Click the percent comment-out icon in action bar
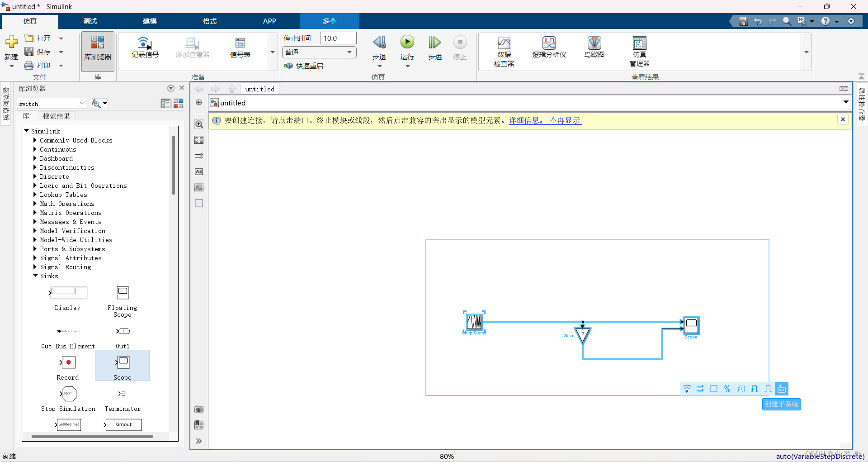The width and height of the screenshot is (868, 462). click(x=727, y=389)
